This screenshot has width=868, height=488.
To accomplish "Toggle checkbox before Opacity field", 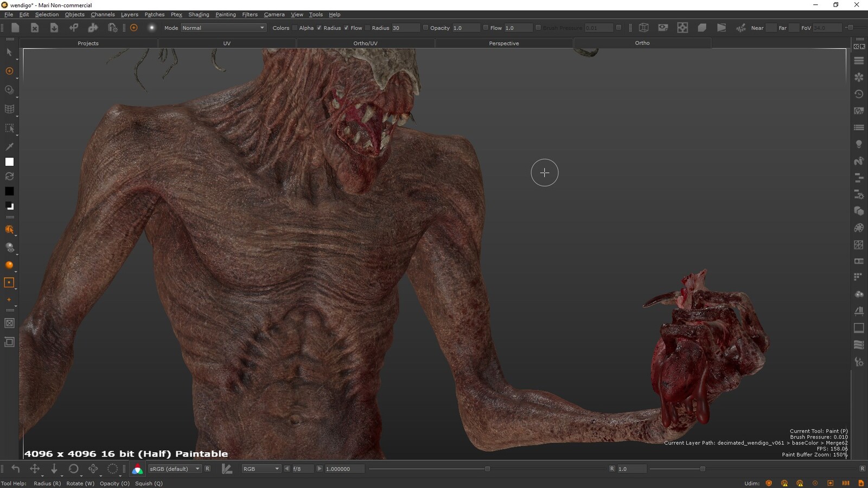I will [425, 28].
